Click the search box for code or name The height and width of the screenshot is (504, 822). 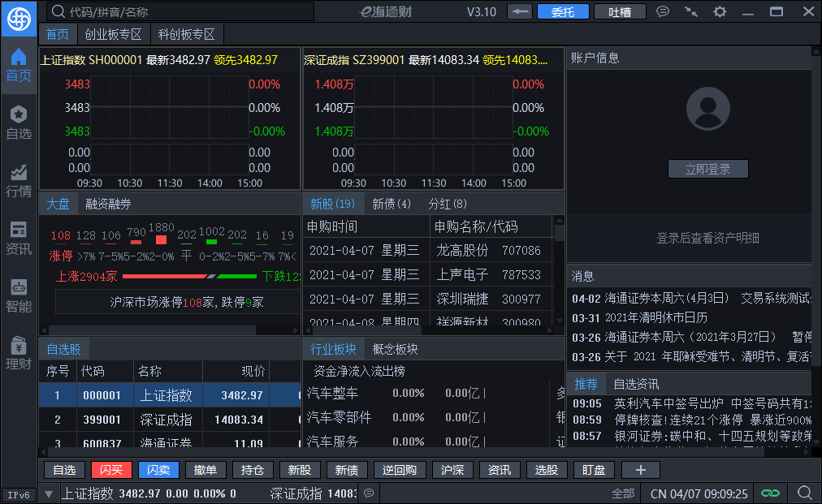pos(180,11)
